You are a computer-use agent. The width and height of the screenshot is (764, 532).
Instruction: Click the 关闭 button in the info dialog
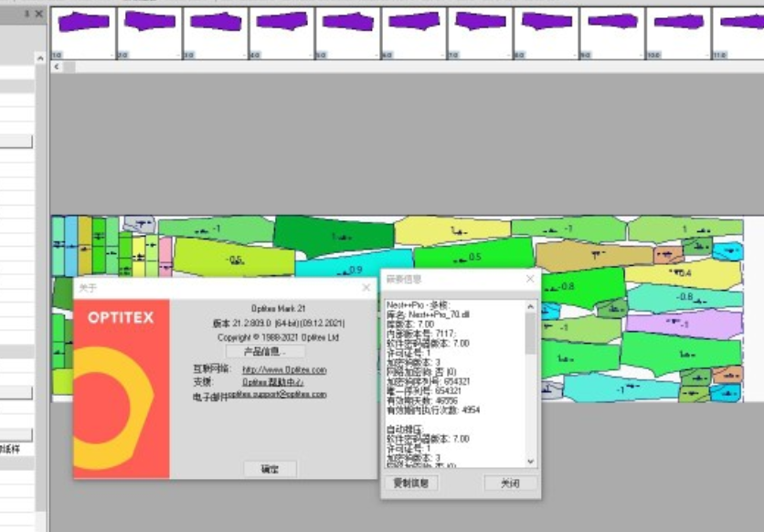[x=510, y=483]
